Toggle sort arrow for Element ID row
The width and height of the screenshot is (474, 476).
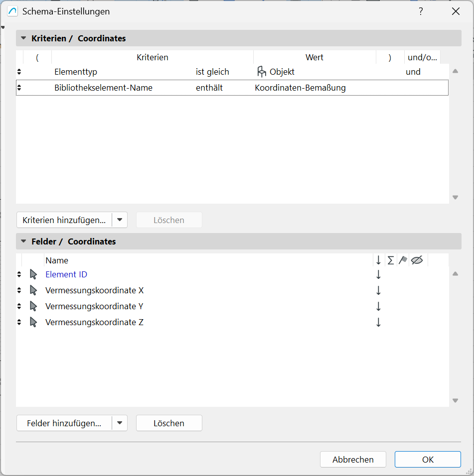point(378,274)
